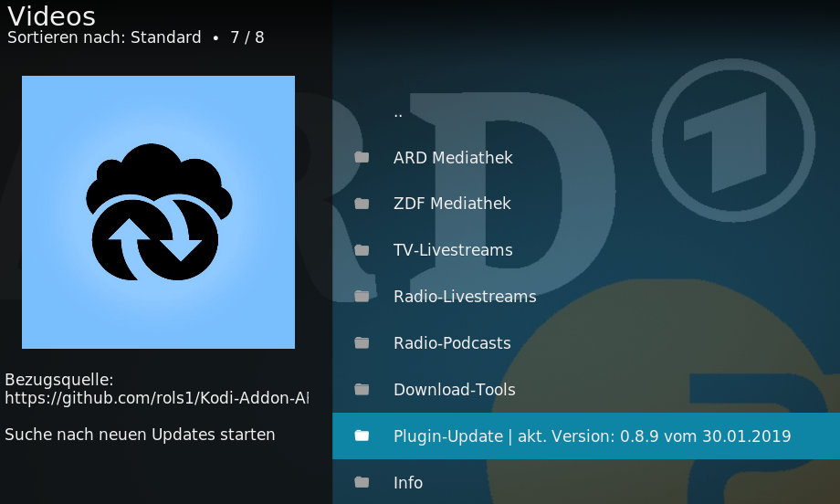Click the folder icon beside ARD Mediathek
The height and width of the screenshot is (504, 840).
click(x=362, y=157)
